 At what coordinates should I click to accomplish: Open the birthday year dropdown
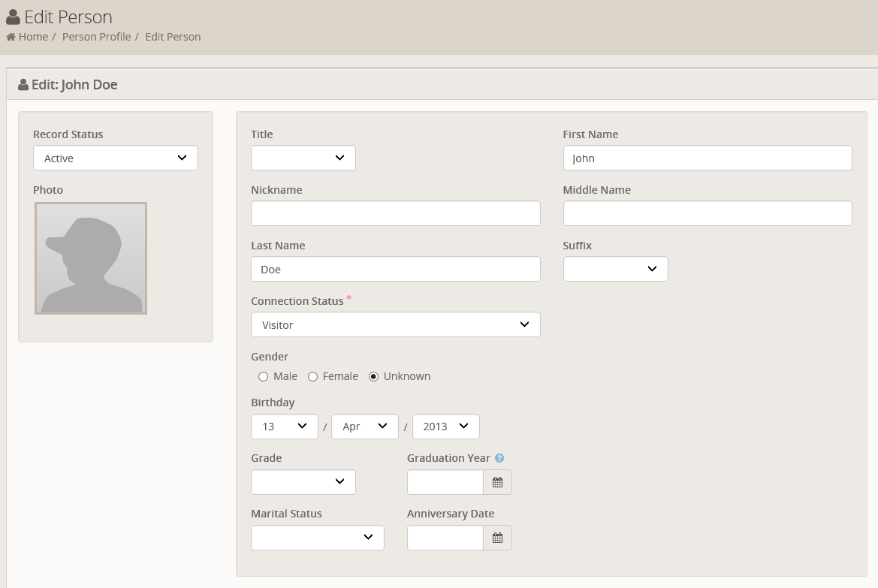pyautogui.click(x=445, y=426)
